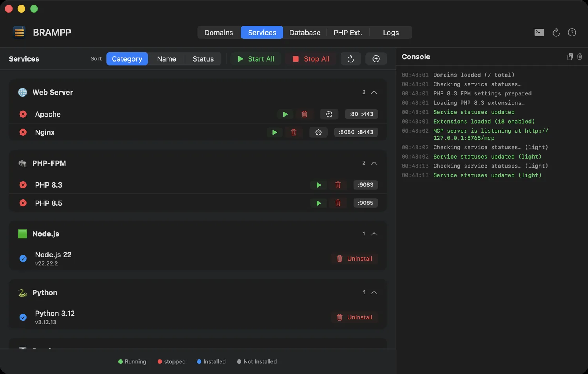The image size is (588, 374).
Task: Start the Apache service
Action: 285,114
